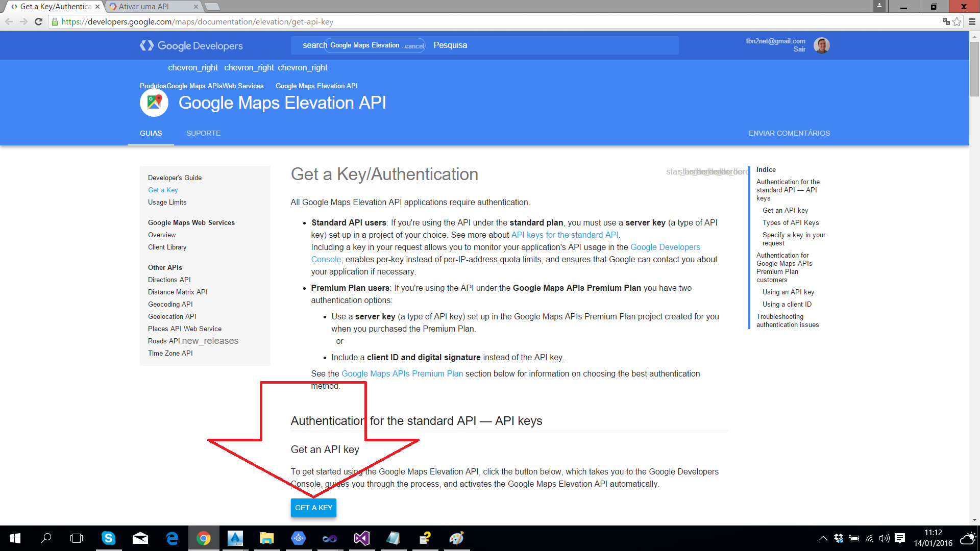This screenshot has width=980, height=551.
Task: Click the GET A KEY button
Action: pos(313,508)
